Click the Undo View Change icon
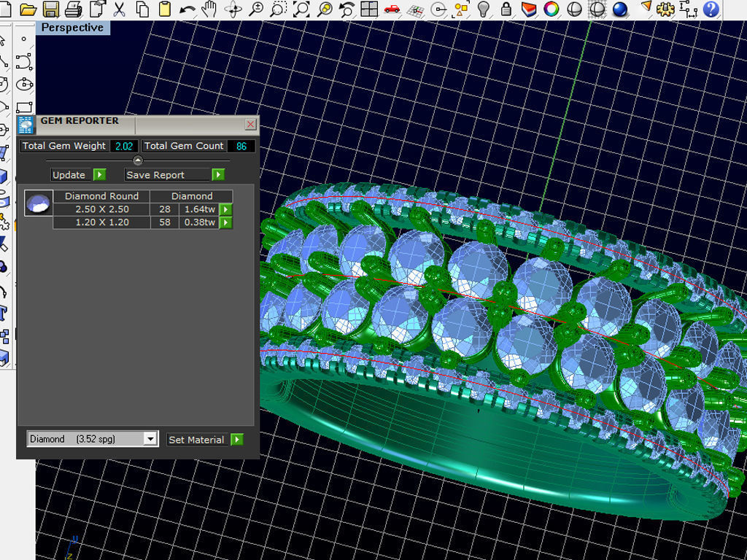The width and height of the screenshot is (747, 560). click(x=347, y=9)
